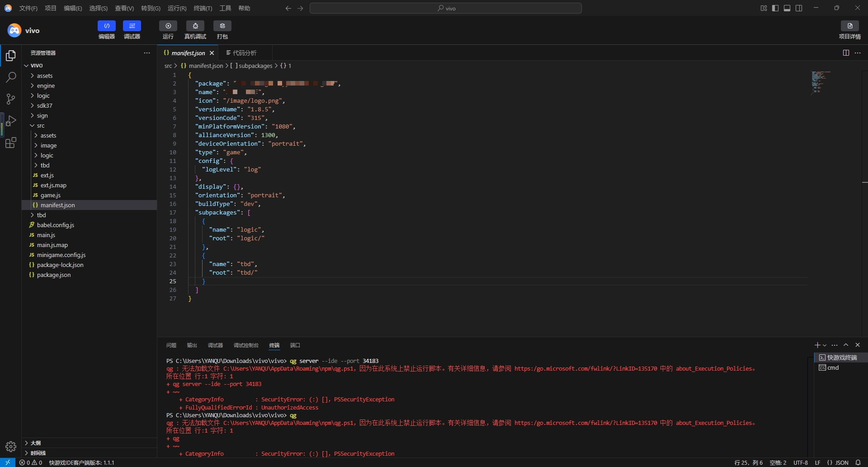The width and height of the screenshot is (868, 467).
Task: Collapse the src folder in explorer
Action: click(x=41, y=126)
